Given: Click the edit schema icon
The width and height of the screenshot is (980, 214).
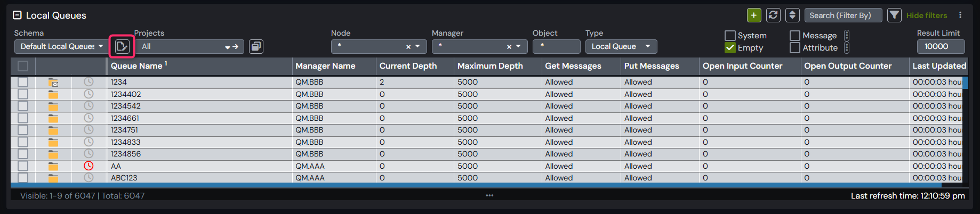Looking at the screenshot, I should pyautogui.click(x=122, y=46).
